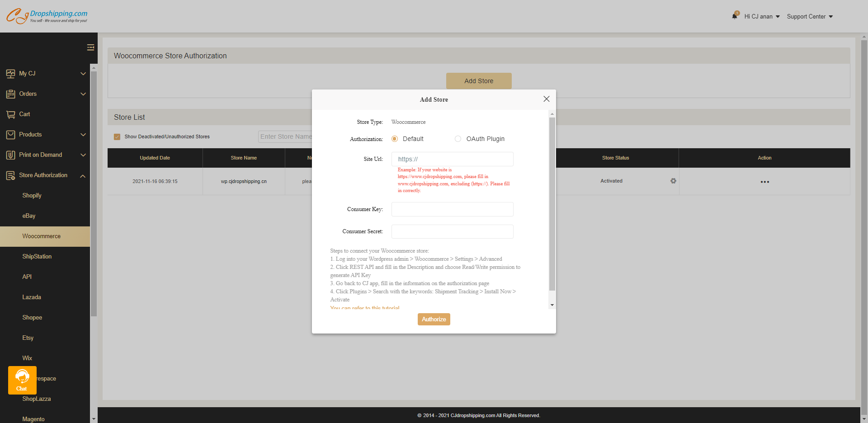The height and width of the screenshot is (423, 868).
Task: Expand the Orders submenu chevron
Action: pos(83,94)
